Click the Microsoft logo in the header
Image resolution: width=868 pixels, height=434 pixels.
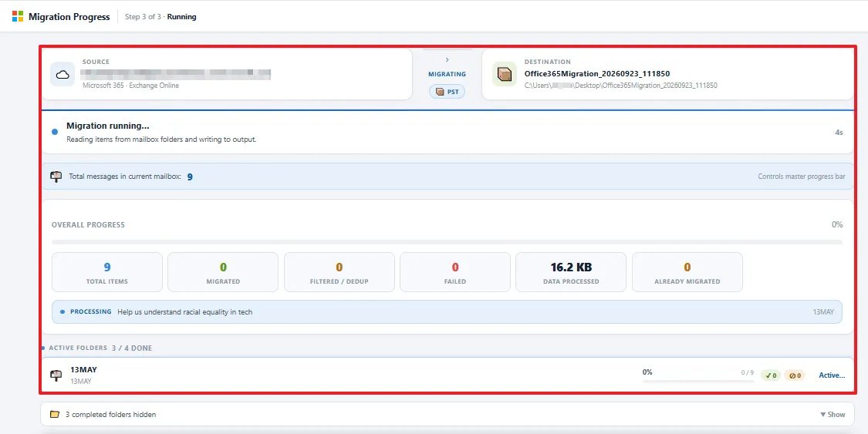tap(18, 17)
